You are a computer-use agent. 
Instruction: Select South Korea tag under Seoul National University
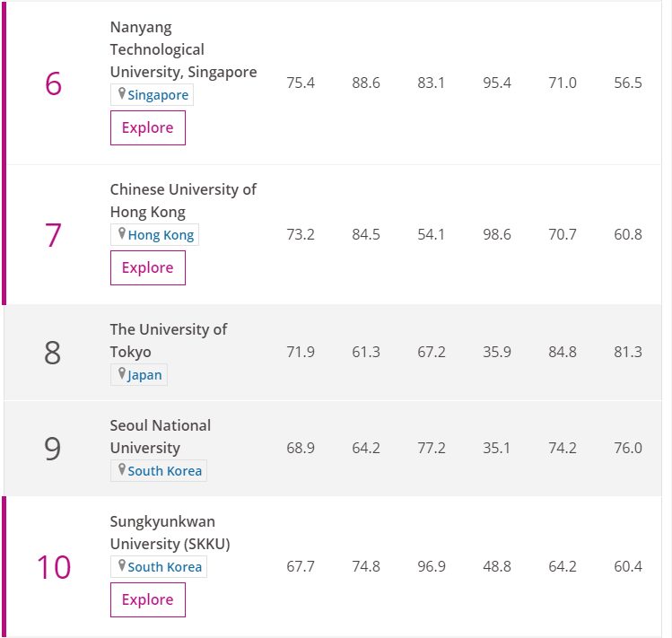click(165, 471)
